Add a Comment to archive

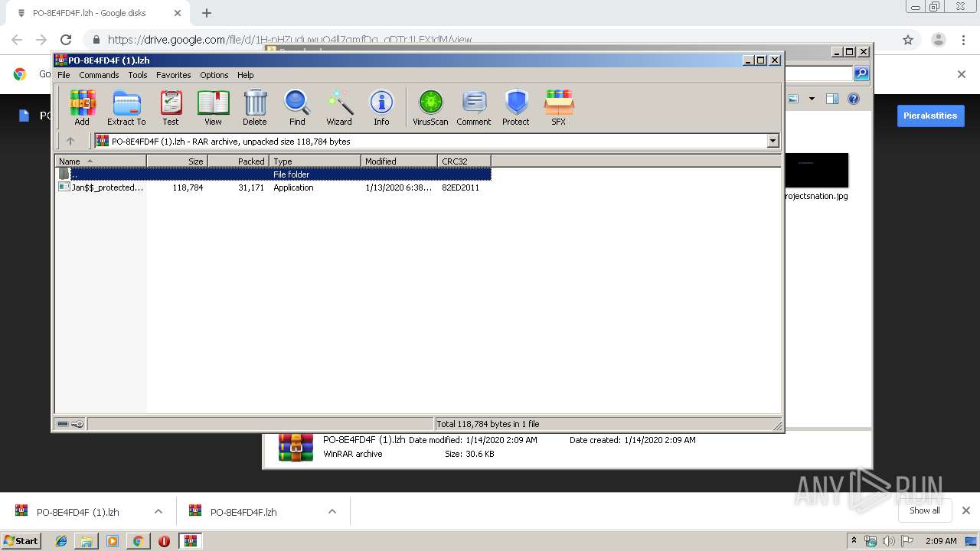coord(474,108)
